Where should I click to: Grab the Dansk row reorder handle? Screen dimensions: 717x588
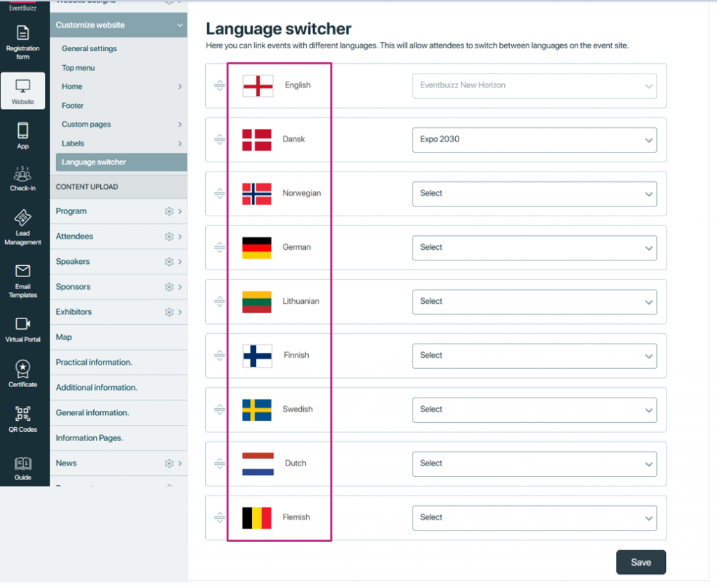click(219, 139)
